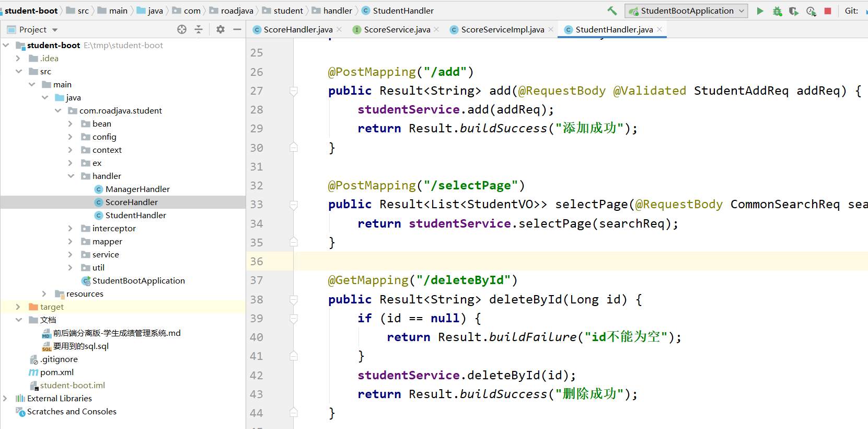Collapse all in Project panel
The height and width of the screenshot is (429, 868).
coord(199,30)
